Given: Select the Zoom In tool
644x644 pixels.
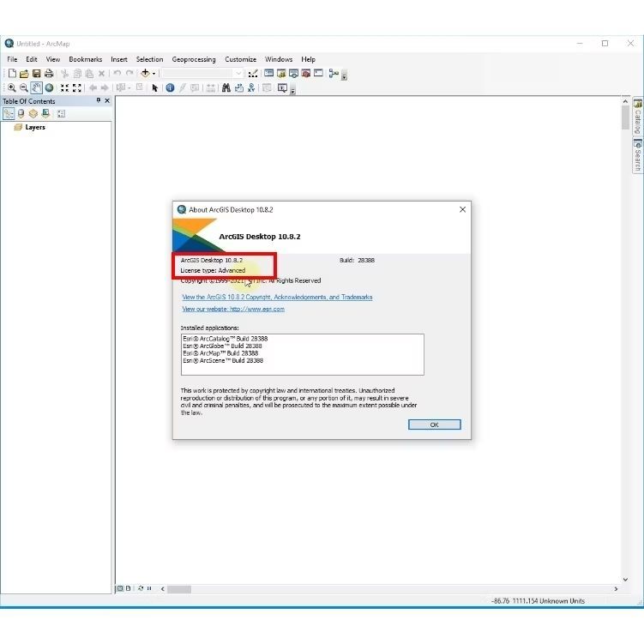Looking at the screenshot, I should (x=12, y=87).
